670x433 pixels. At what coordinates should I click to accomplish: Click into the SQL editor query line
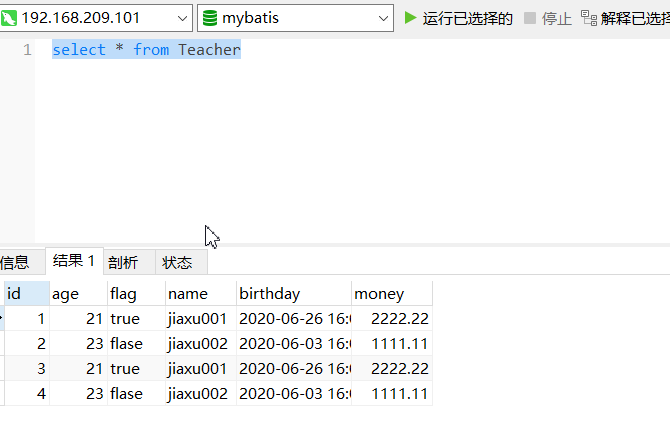(x=147, y=50)
